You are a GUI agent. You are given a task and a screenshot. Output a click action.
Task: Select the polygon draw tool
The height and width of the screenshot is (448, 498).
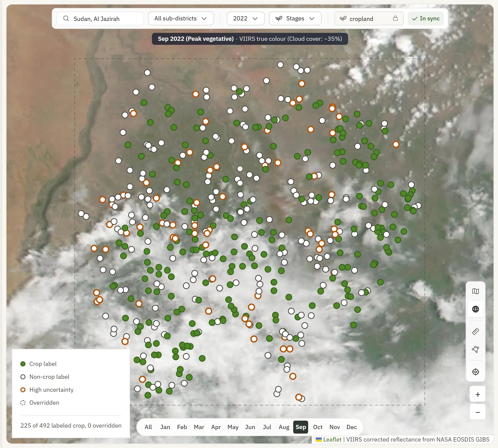475,349
